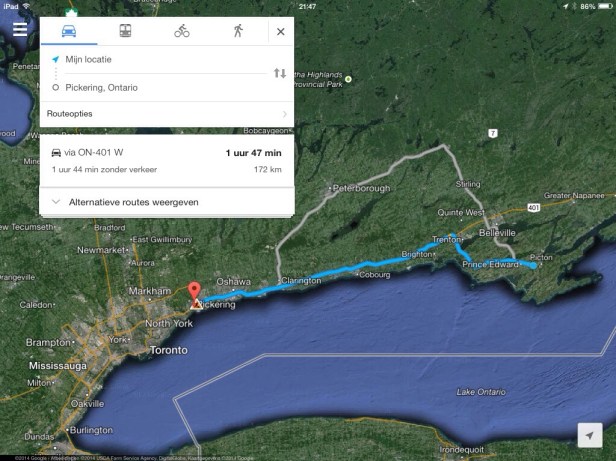Edit the Mijn locatie start field
The height and width of the screenshot is (461, 616).
pos(160,60)
